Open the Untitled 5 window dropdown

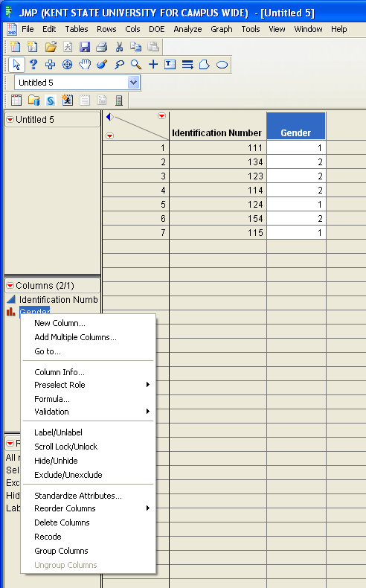coord(133,83)
